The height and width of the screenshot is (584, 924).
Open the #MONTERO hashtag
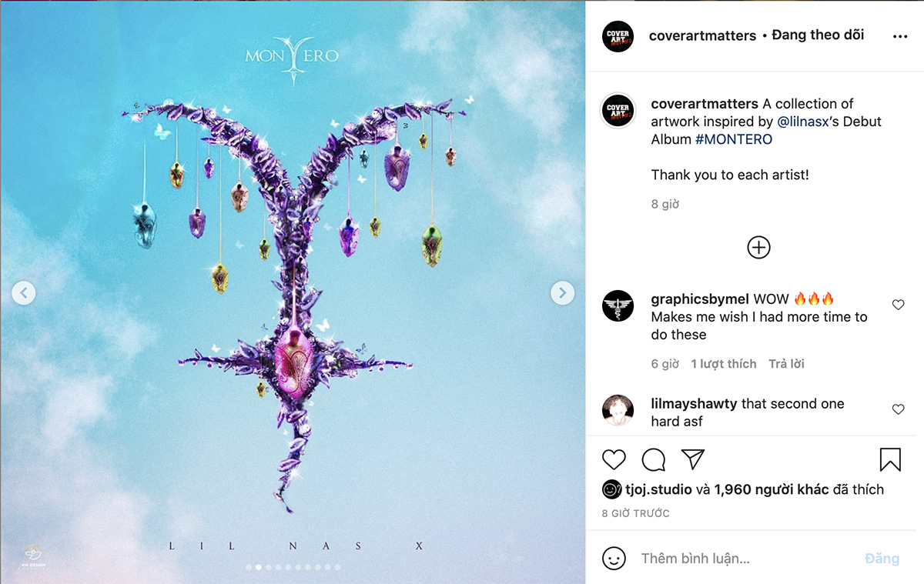click(x=734, y=139)
